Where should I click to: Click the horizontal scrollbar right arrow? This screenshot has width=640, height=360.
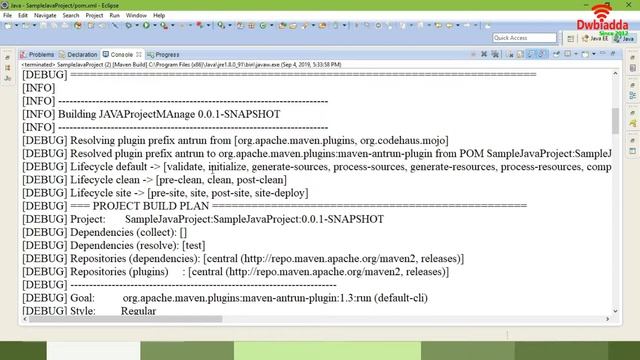click(x=607, y=319)
